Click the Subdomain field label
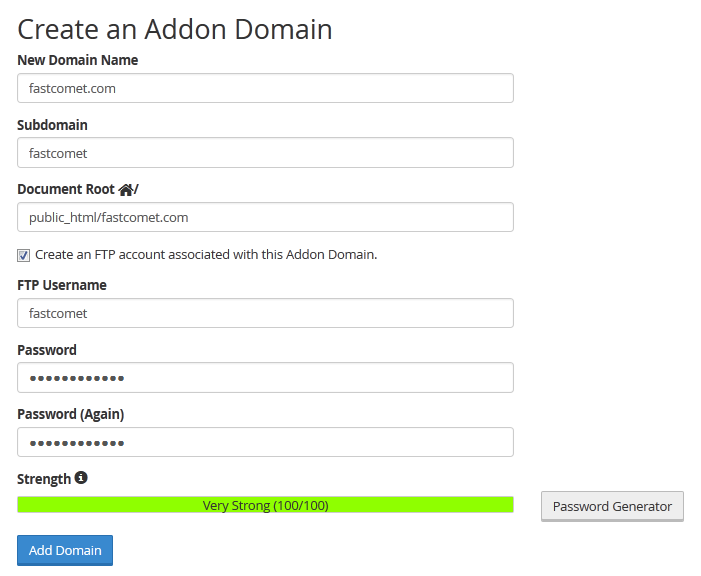The width and height of the screenshot is (701, 576). (x=52, y=125)
